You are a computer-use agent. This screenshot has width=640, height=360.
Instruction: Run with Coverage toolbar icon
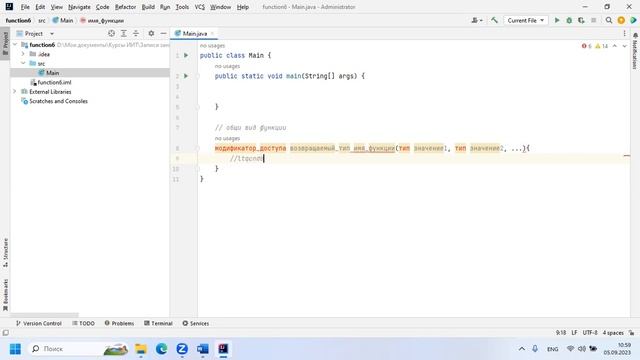tap(581, 20)
